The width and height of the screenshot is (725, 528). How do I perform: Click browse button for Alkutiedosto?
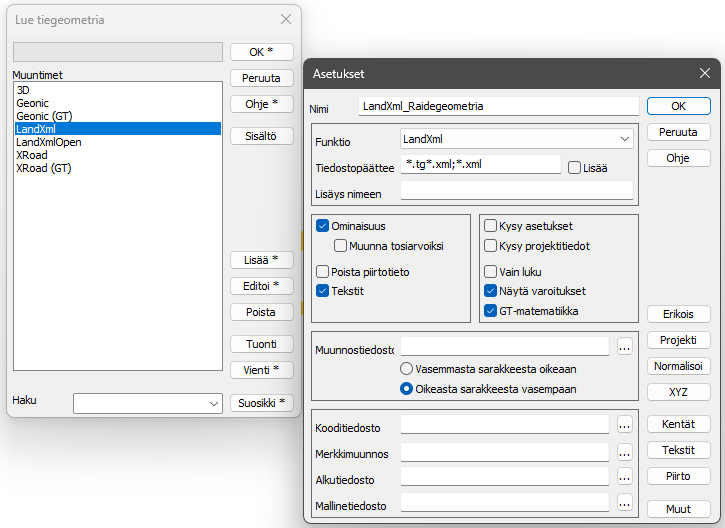625,477
